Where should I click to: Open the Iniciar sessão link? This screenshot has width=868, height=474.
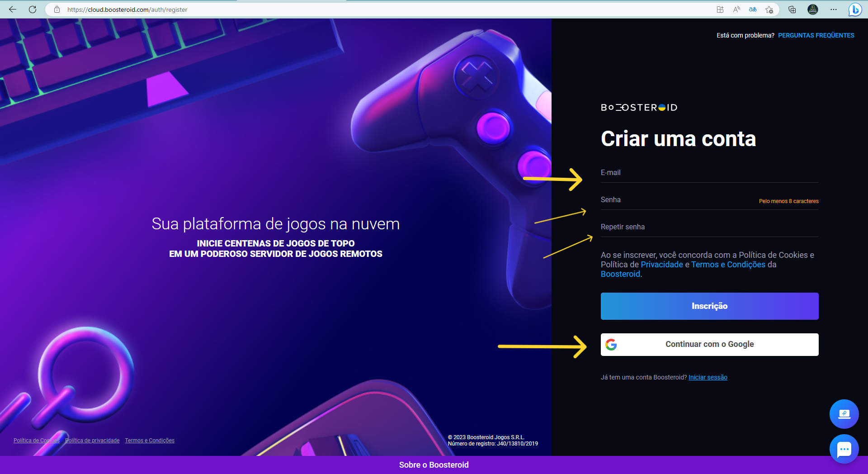coord(708,377)
